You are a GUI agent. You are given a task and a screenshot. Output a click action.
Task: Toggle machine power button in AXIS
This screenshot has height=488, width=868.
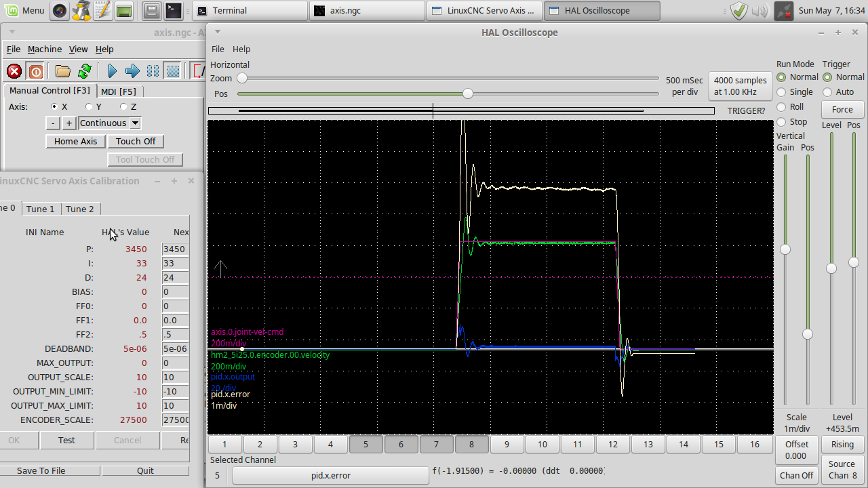(36, 71)
